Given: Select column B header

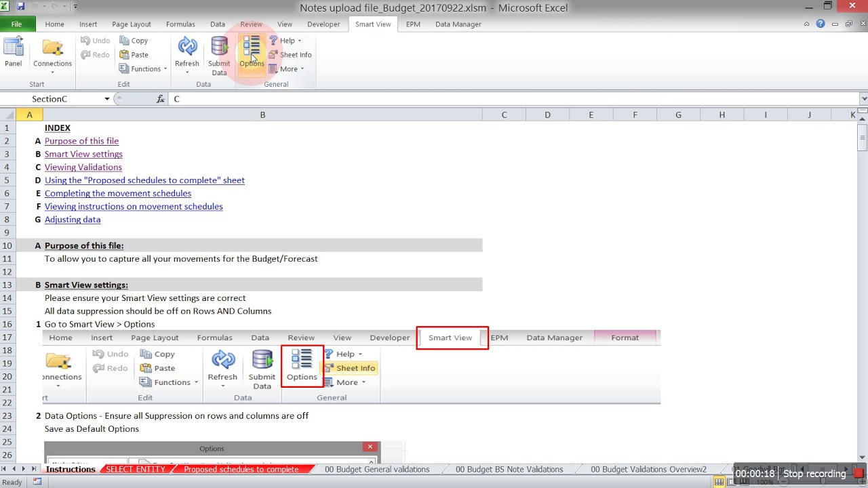Looking at the screenshot, I should click(262, 115).
